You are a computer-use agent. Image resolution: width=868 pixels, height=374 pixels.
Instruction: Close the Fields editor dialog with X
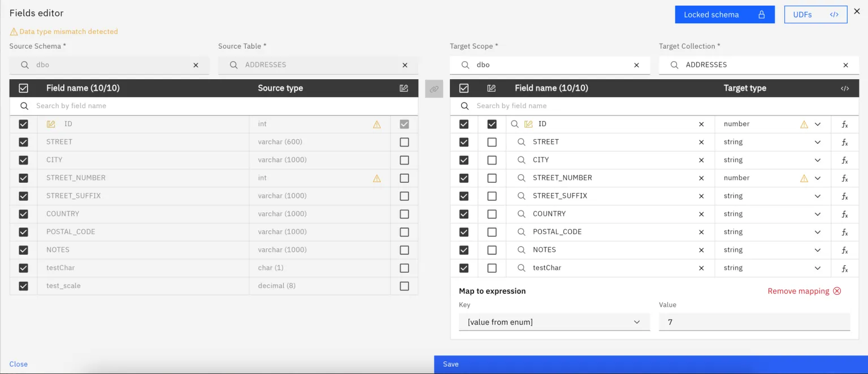(857, 11)
